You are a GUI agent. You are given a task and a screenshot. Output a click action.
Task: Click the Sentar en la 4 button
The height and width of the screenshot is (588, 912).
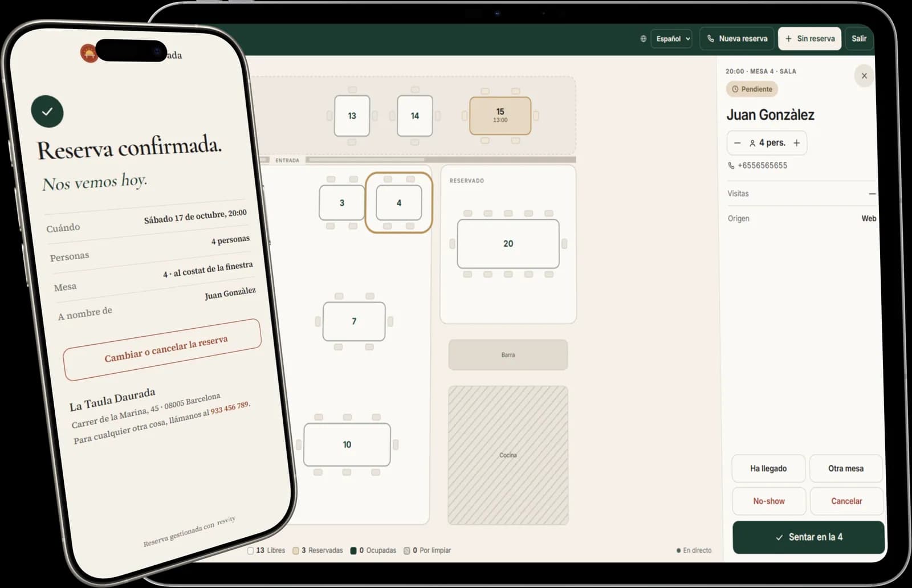click(x=808, y=537)
